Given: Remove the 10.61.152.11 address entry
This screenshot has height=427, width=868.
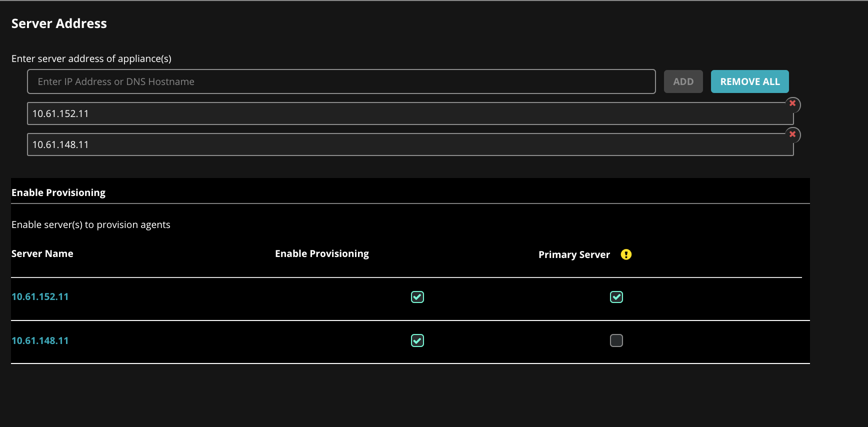Looking at the screenshot, I should [792, 104].
